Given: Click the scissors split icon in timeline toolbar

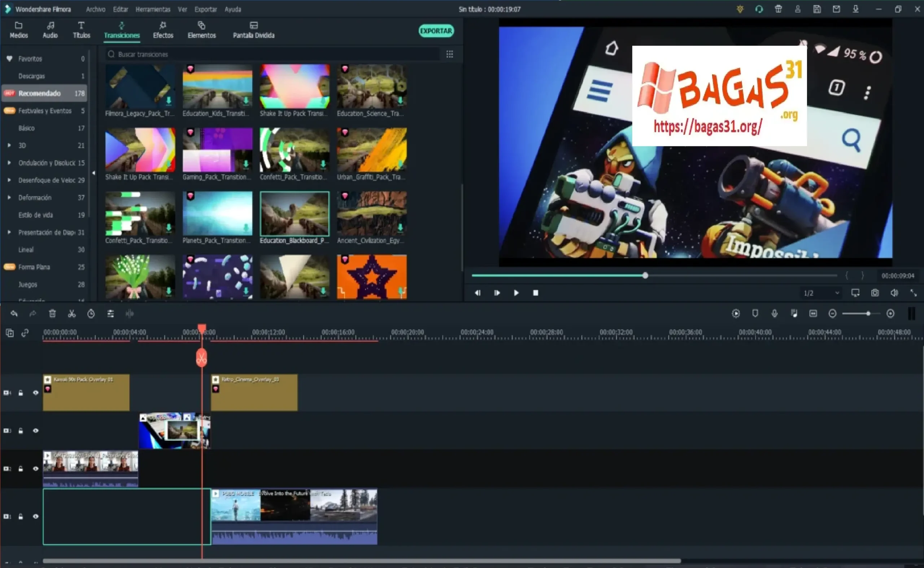Looking at the screenshot, I should coord(71,314).
